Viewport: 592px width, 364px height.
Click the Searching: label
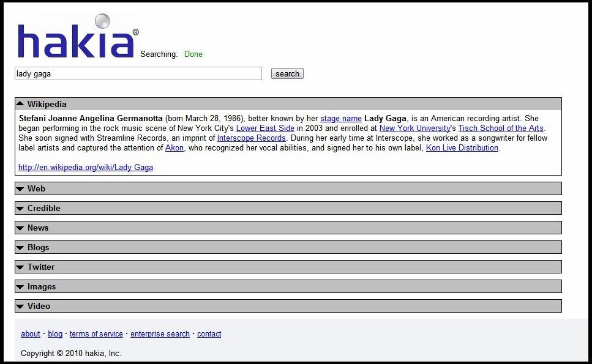[159, 54]
